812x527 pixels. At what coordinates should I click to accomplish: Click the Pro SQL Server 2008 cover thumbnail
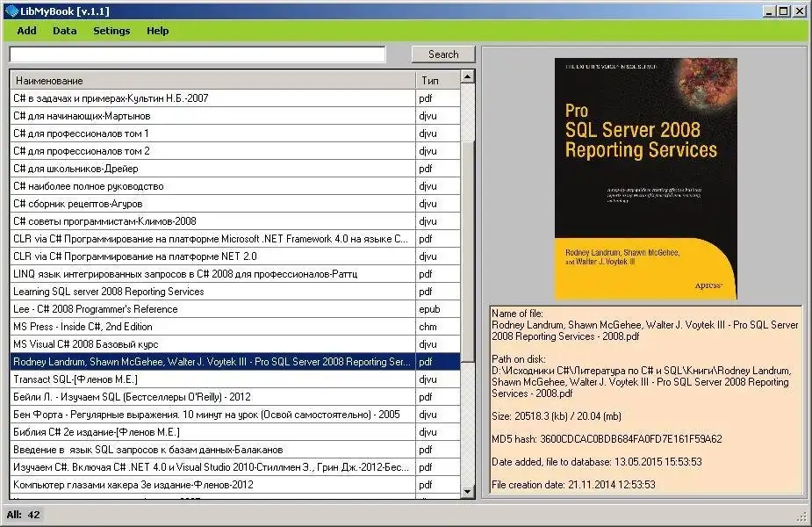(x=646, y=179)
